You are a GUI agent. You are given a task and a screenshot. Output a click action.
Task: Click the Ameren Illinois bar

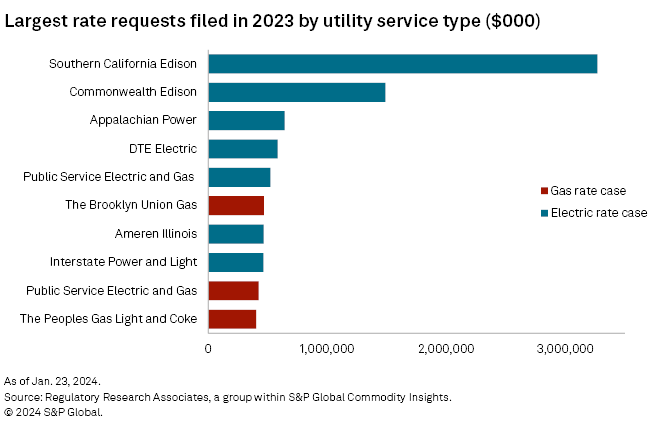[x=236, y=234]
